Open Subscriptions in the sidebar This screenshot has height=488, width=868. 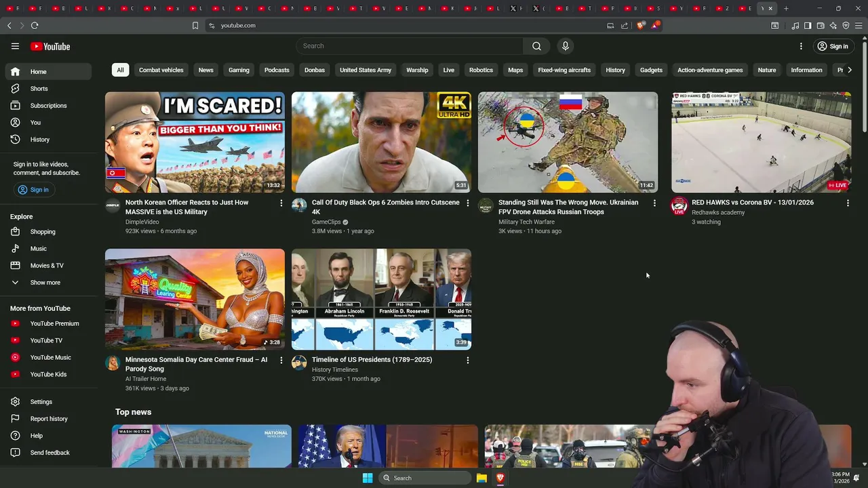point(47,106)
